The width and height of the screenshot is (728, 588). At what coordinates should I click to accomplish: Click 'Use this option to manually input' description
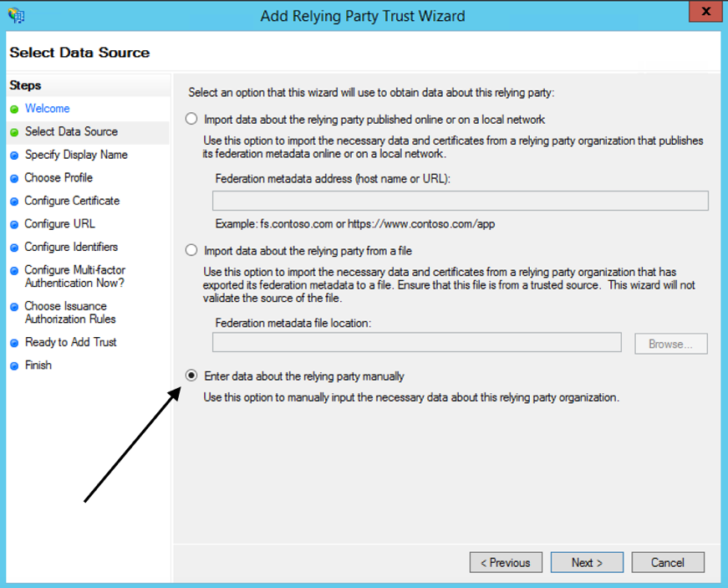[411, 397]
